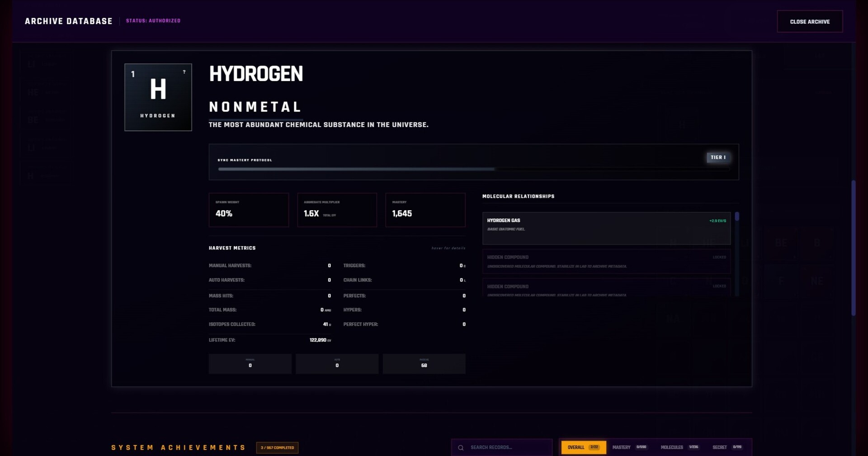Viewport: 868px width, 456px height.
Task: Click the Hypers metric label
Action: [x=353, y=310]
